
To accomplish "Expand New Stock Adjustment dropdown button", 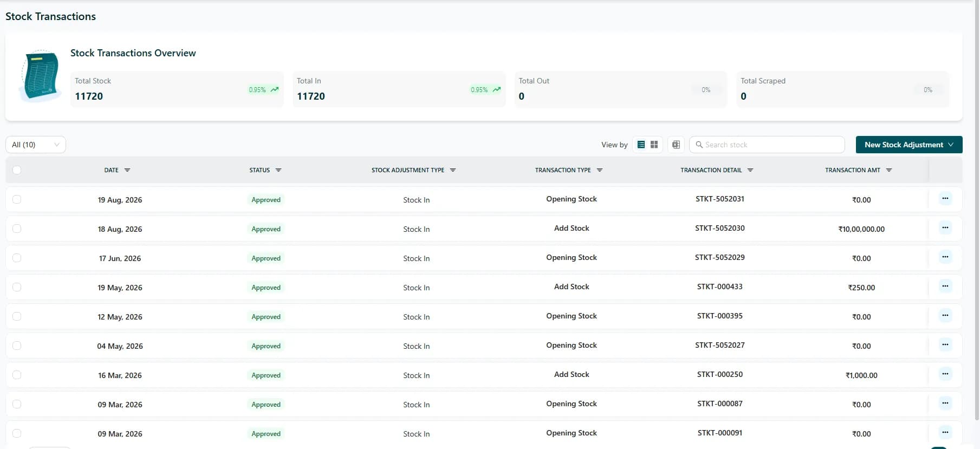I will coord(909,145).
